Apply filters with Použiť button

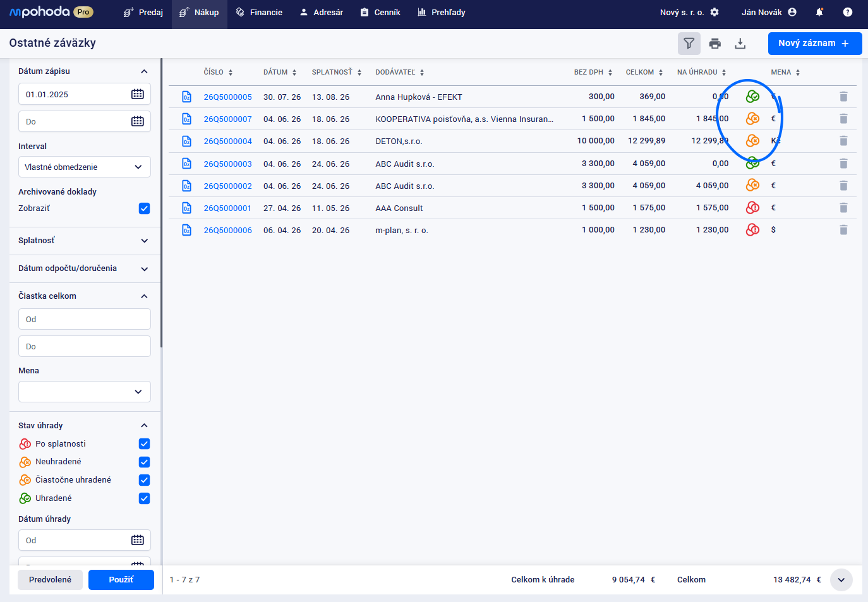click(121, 580)
